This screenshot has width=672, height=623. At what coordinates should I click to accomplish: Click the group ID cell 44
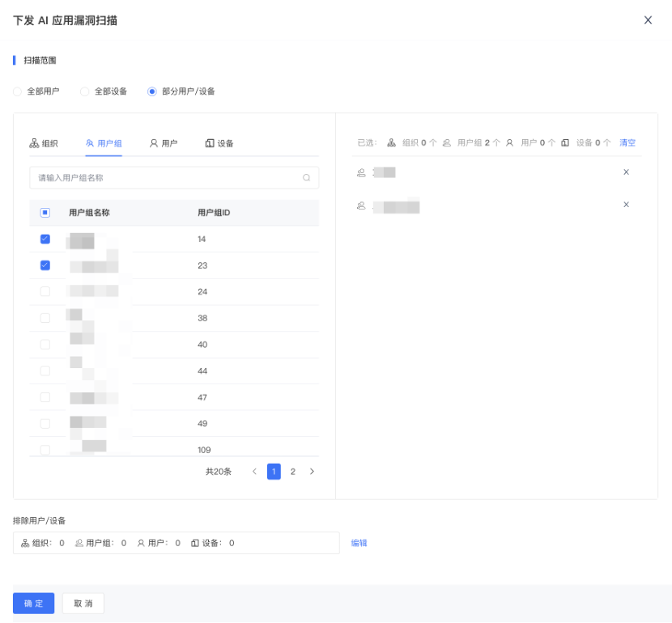tap(202, 371)
